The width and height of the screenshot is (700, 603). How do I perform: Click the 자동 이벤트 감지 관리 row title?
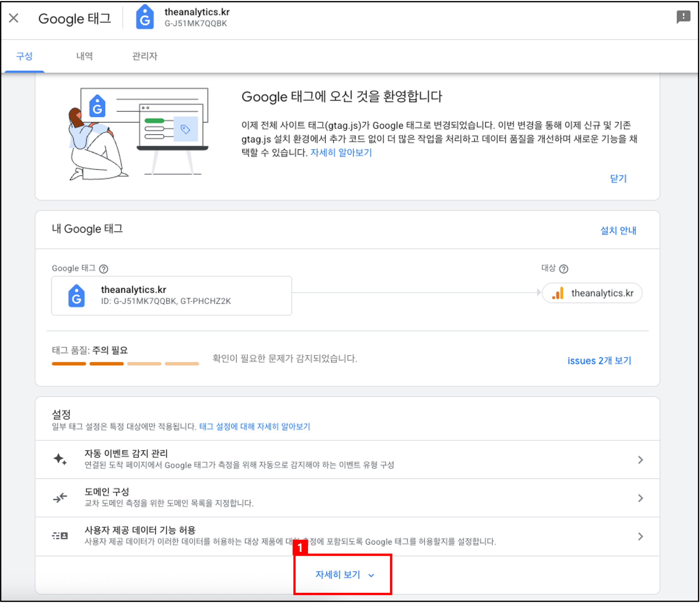[x=126, y=454]
